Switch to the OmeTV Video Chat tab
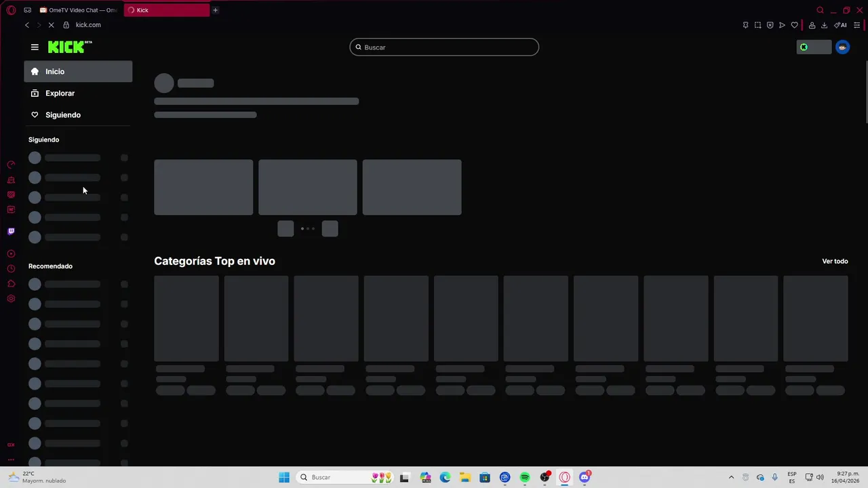The width and height of the screenshot is (868, 488). click(x=78, y=10)
